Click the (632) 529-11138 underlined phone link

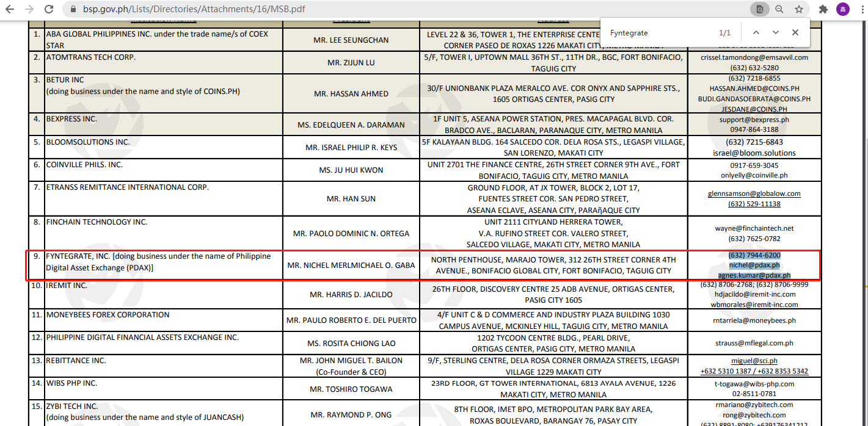coord(754,204)
